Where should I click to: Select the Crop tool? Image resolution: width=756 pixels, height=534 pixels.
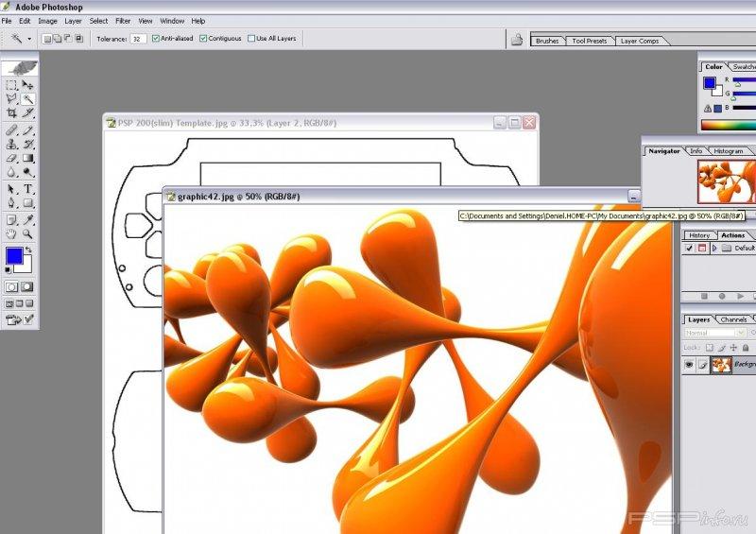click(11, 112)
